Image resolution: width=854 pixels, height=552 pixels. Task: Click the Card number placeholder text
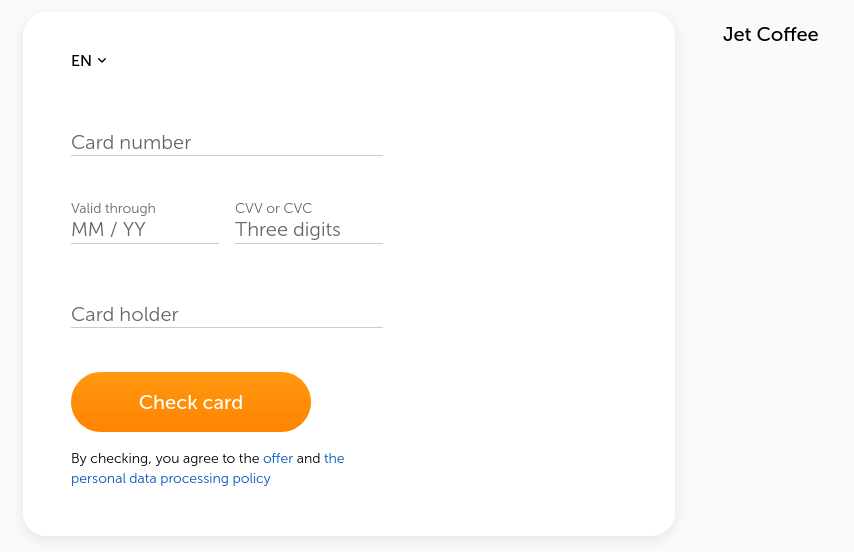131,143
